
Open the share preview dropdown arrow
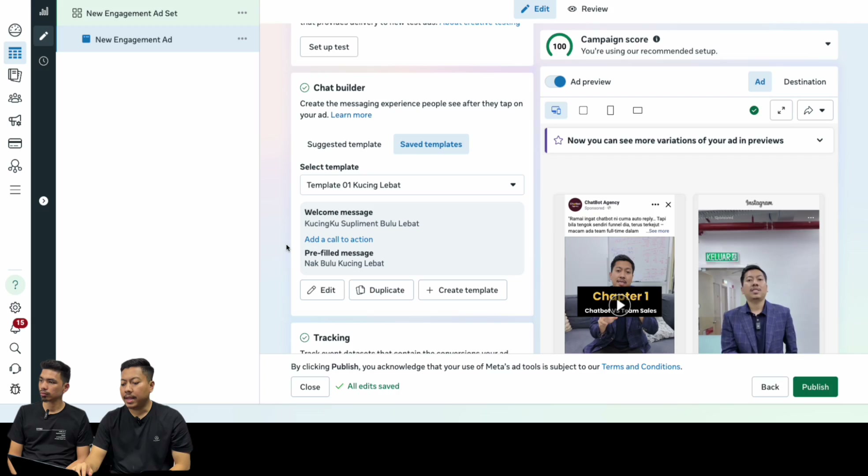click(x=822, y=111)
